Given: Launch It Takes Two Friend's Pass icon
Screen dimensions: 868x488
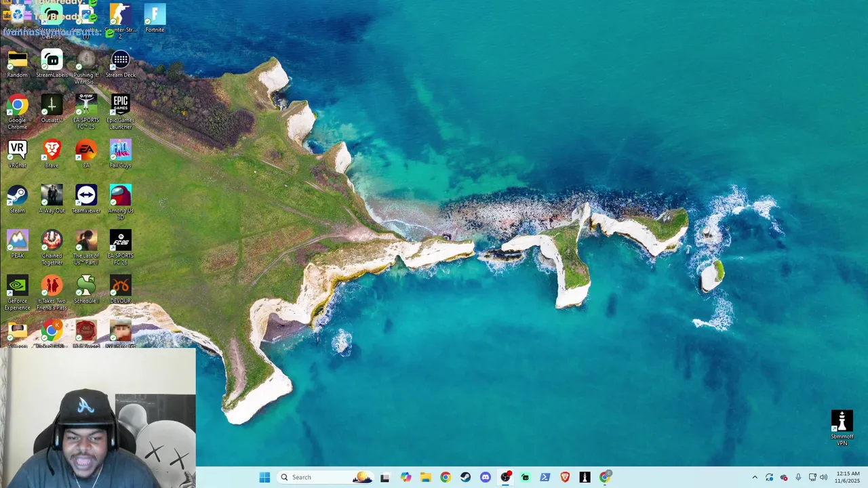Looking at the screenshot, I should tap(52, 293).
